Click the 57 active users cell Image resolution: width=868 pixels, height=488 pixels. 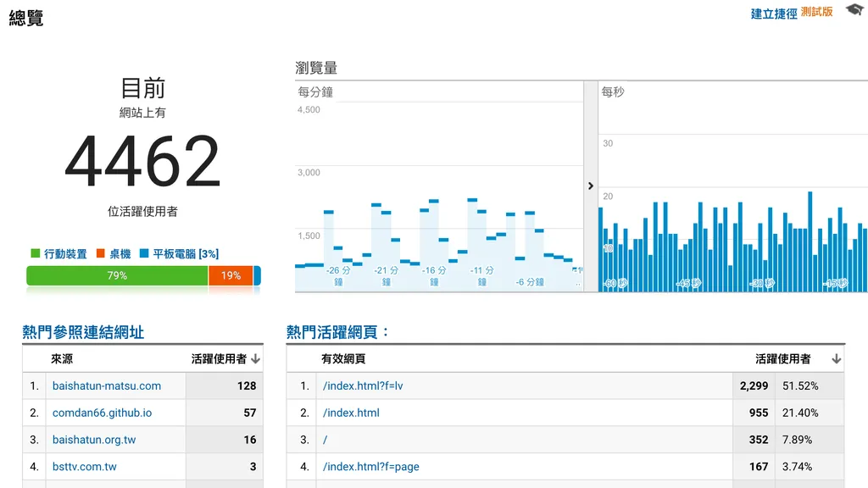(225, 413)
